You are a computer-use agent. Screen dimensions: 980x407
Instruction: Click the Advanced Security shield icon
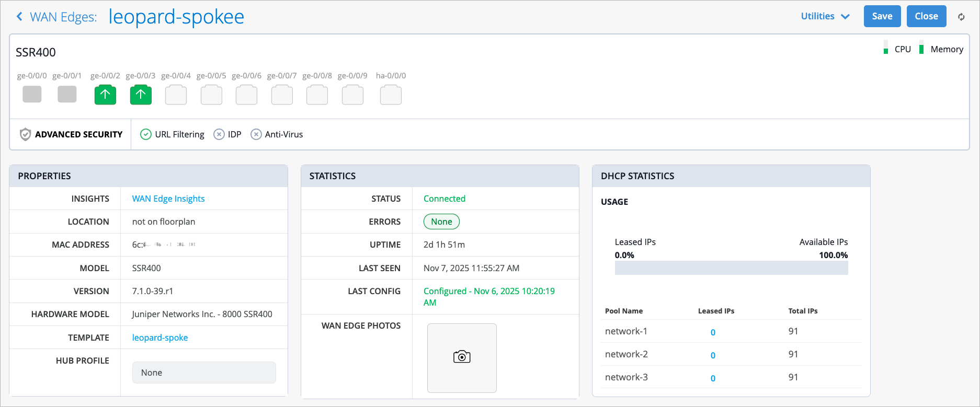pos(25,134)
